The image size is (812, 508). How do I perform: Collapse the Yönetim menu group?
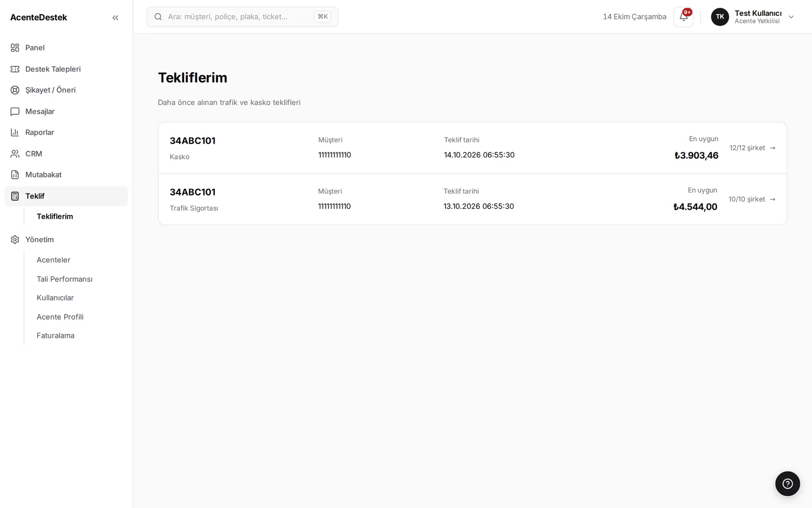point(66,240)
